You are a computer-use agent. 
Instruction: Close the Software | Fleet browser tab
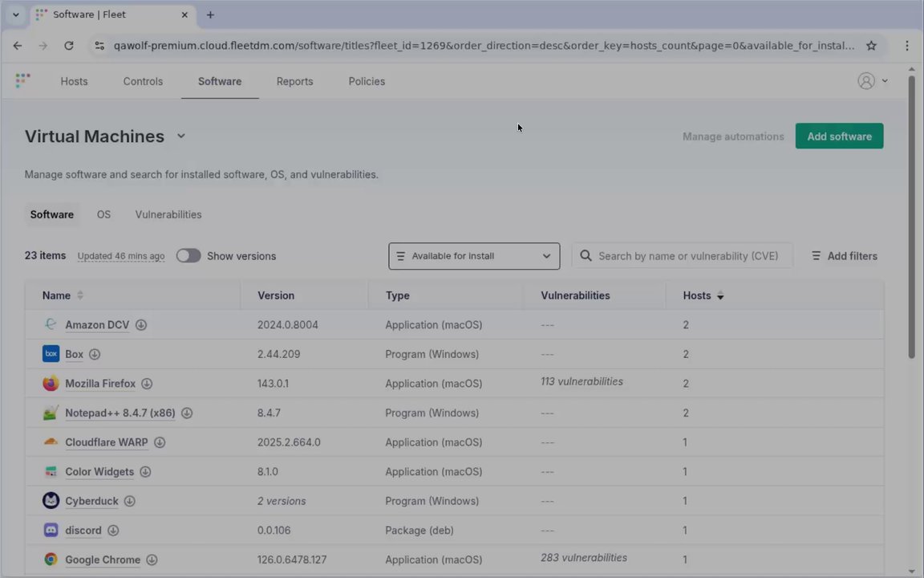pos(184,14)
